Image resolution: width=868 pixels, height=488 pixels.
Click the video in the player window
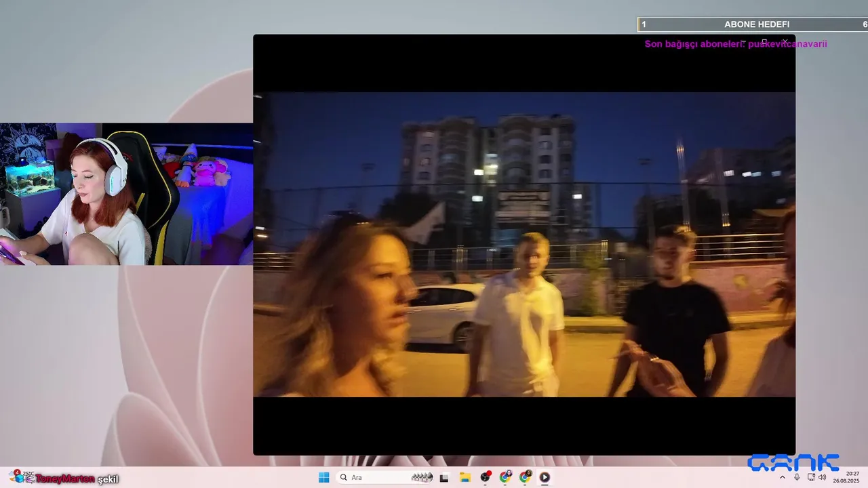coord(524,245)
